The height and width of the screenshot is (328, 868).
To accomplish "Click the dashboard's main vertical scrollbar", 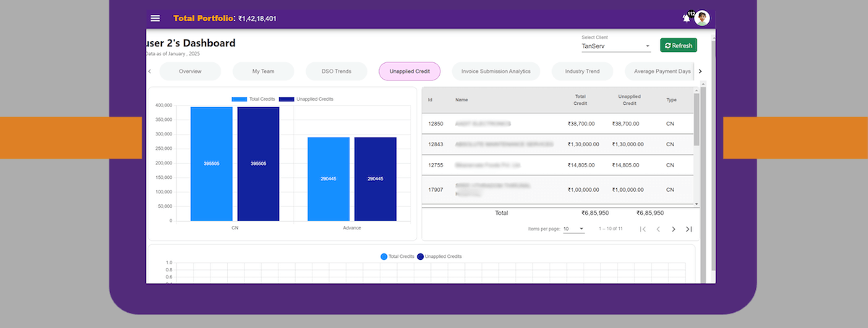I will click(x=712, y=156).
